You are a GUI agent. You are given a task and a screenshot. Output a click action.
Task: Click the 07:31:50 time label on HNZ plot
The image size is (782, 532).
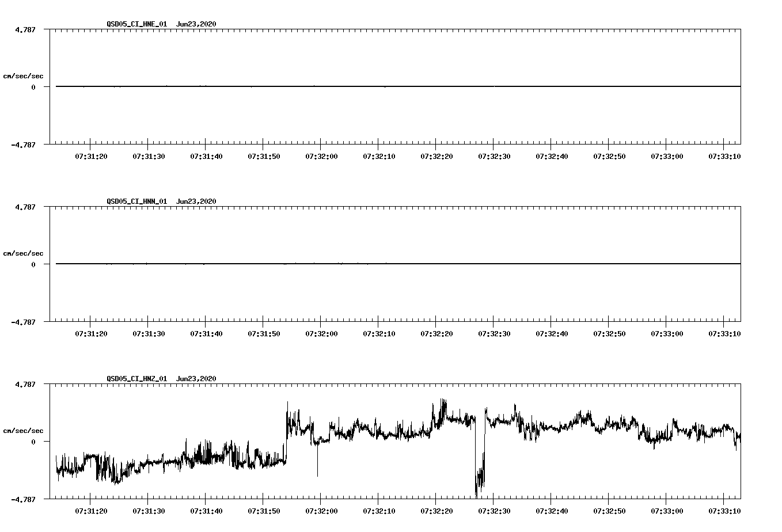(264, 511)
